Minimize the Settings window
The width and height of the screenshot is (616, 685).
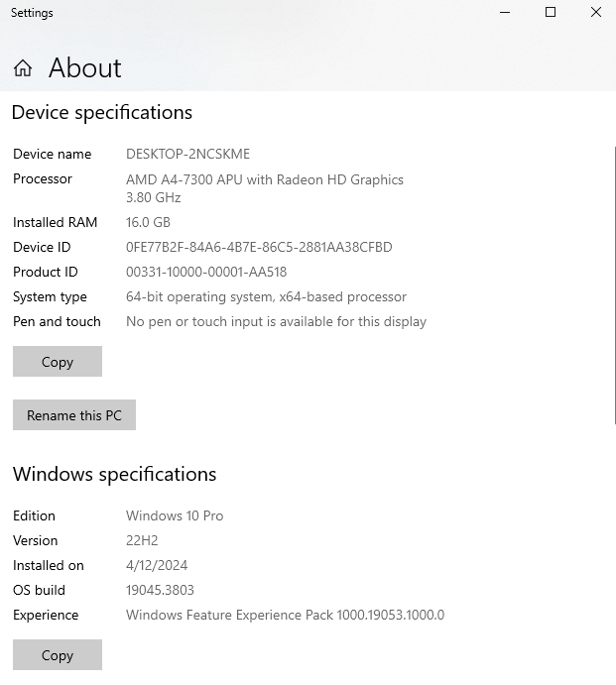coord(505,12)
